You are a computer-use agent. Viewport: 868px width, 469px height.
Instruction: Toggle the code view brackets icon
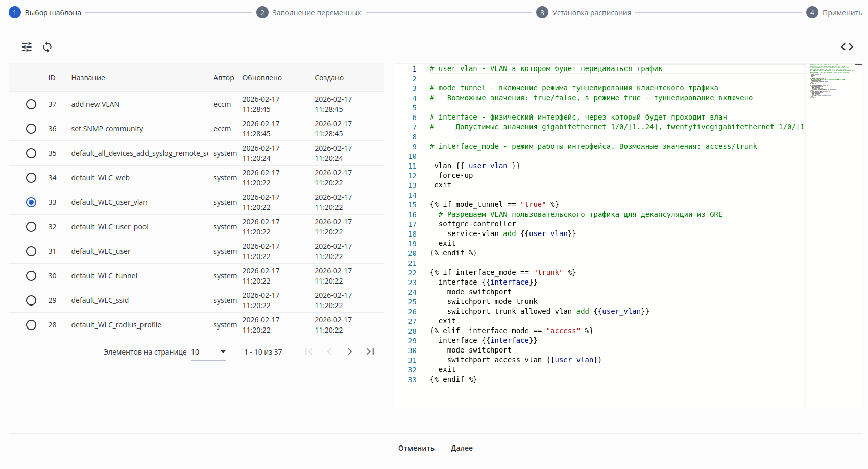pos(847,47)
